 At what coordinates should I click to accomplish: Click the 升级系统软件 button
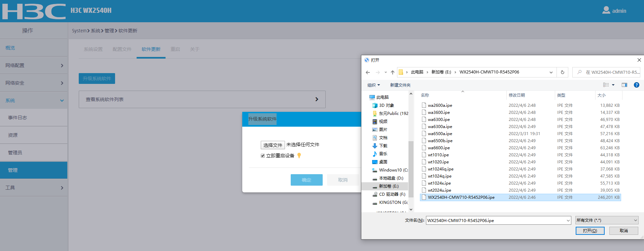pyautogui.click(x=97, y=79)
